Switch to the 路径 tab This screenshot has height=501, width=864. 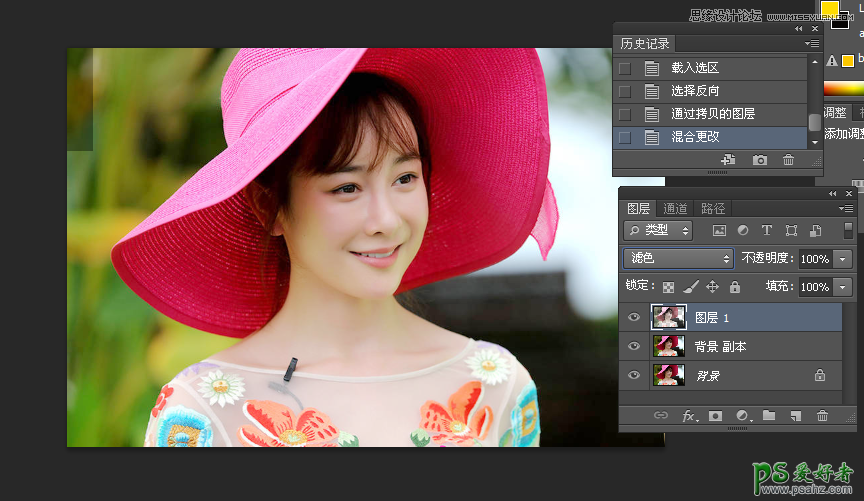point(713,209)
